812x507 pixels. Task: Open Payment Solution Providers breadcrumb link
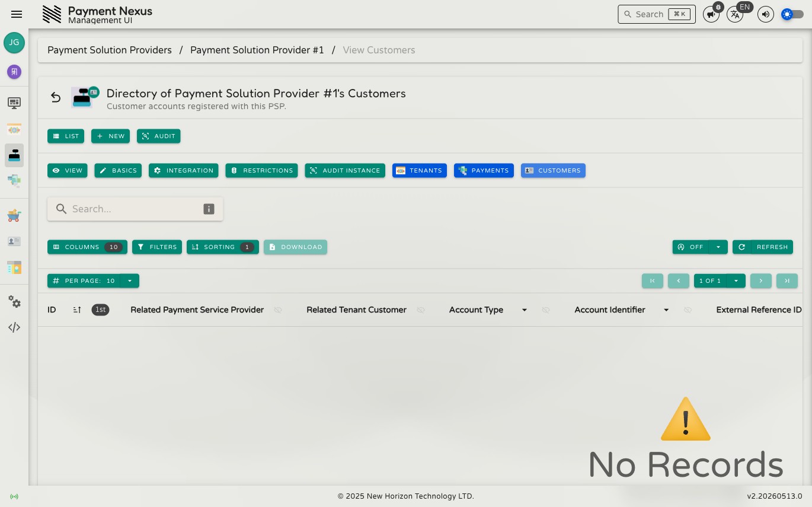110,50
